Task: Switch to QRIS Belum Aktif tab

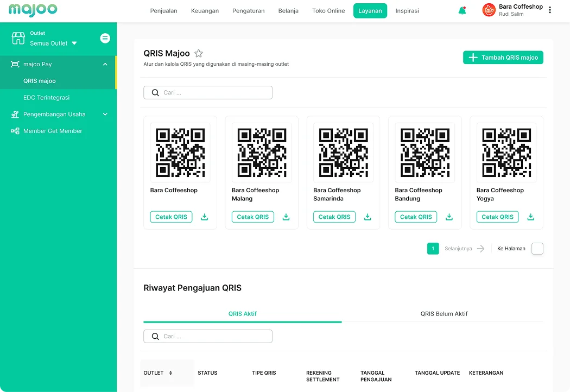Action: tap(444, 314)
